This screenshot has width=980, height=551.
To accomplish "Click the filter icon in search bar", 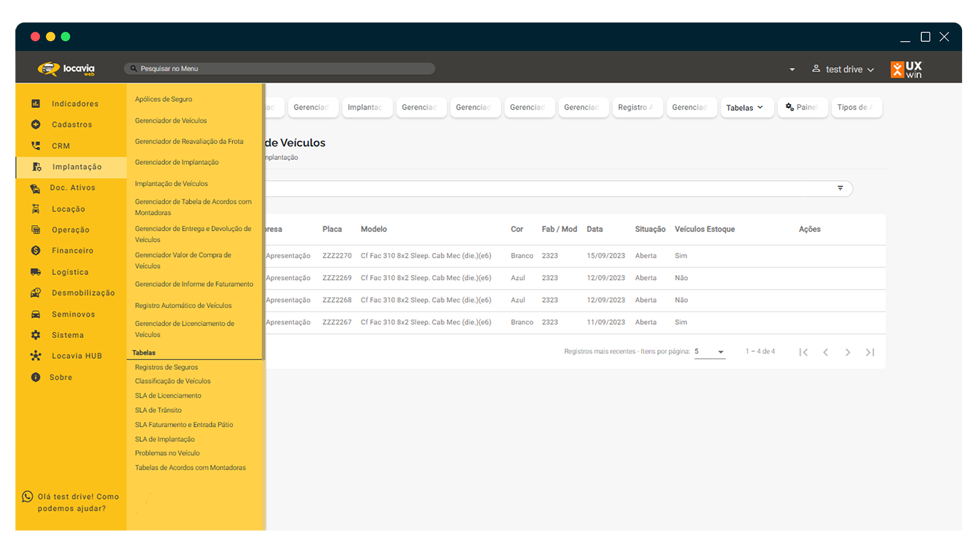I will click(x=840, y=188).
